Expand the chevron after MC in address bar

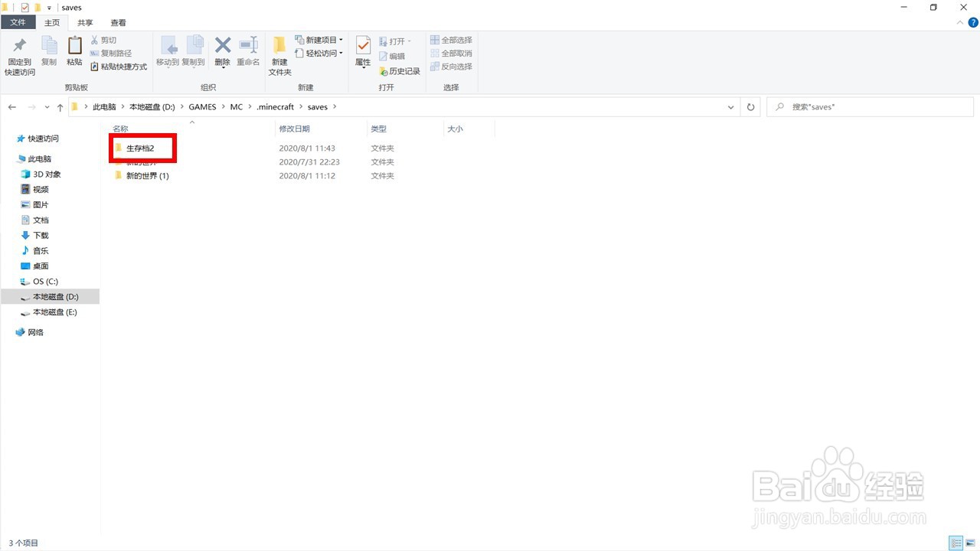[250, 107]
